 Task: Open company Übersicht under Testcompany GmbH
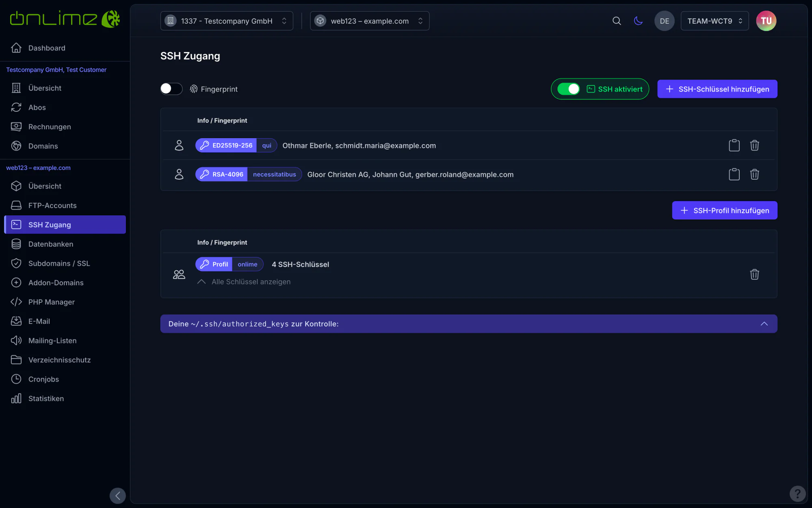(65, 88)
